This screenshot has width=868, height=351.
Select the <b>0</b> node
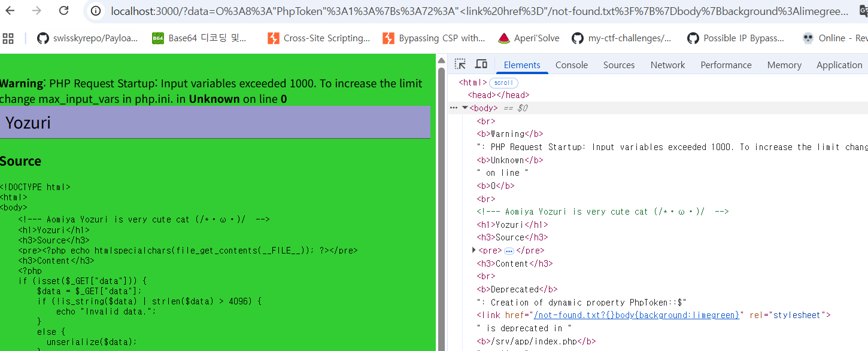pyautogui.click(x=496, y=185)
